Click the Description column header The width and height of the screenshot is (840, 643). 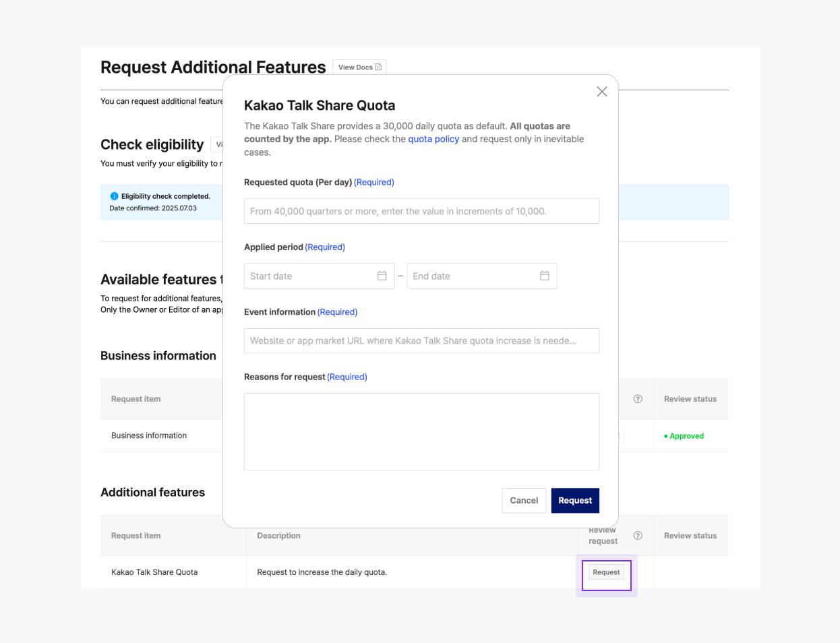point(278,536)
